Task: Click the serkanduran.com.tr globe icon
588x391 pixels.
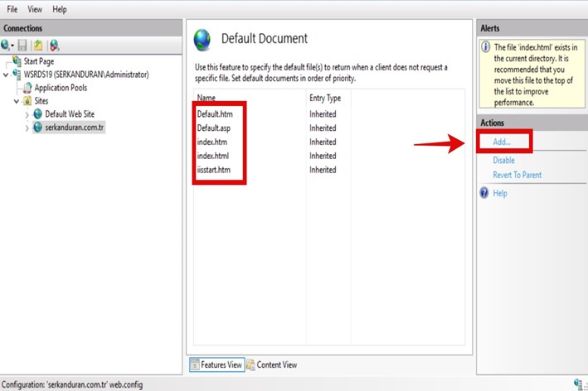Action: (38, 127)
